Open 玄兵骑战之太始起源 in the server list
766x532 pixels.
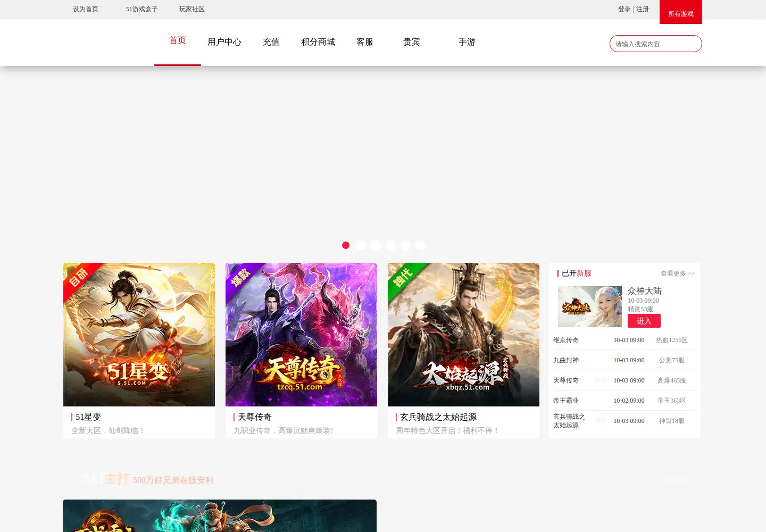569,421
